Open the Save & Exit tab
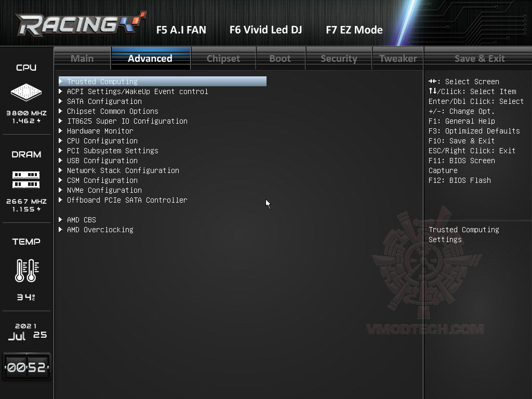This screenshot has height=399, width=532. 480,58
